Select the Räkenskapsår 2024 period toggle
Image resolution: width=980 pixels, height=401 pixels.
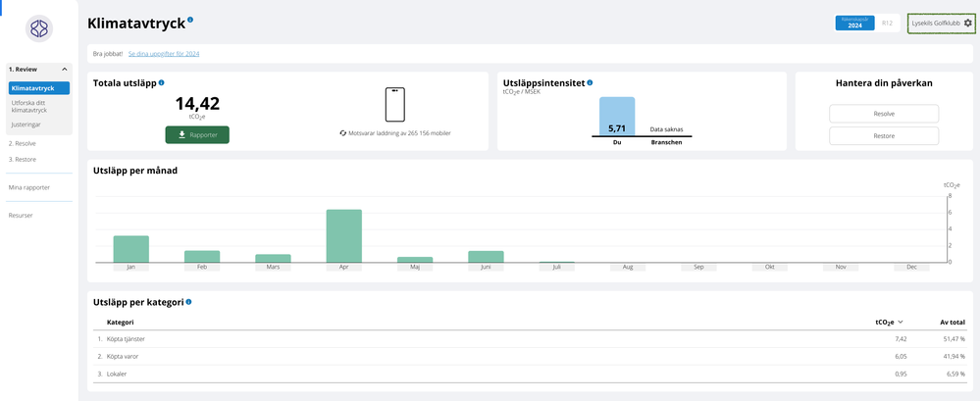pos(854,23)
